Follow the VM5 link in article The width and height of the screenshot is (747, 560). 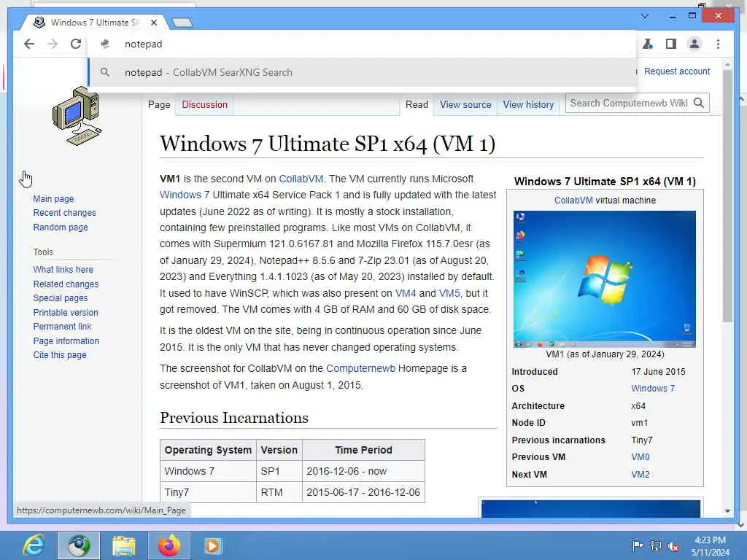(449, 293)
